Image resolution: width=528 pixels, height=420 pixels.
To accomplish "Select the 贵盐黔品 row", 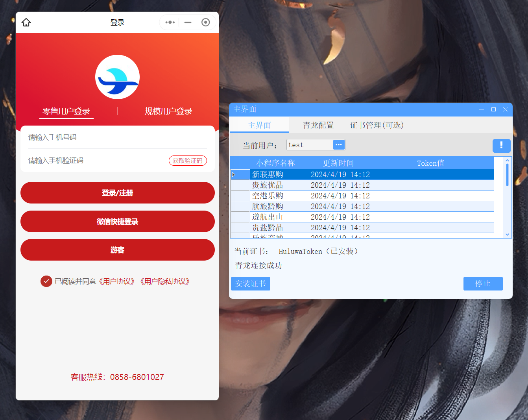I will 362,228.
